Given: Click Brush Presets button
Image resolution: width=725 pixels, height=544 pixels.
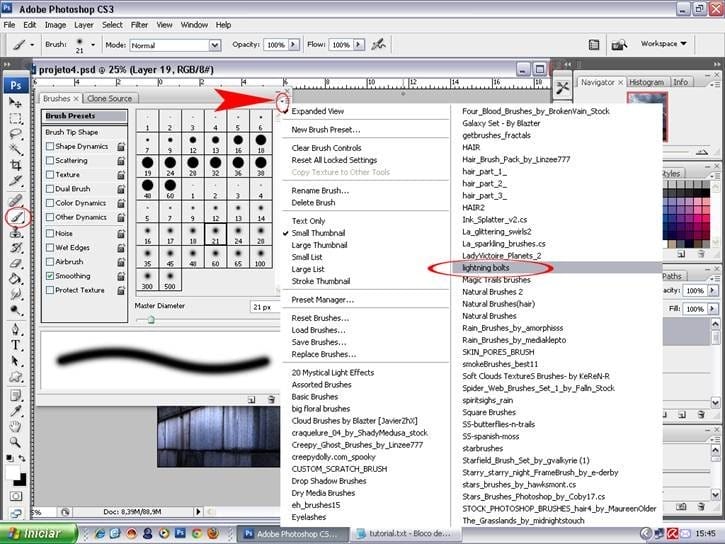Looking at the screenshot, I should pyautogui.click(x=85, y=116).
